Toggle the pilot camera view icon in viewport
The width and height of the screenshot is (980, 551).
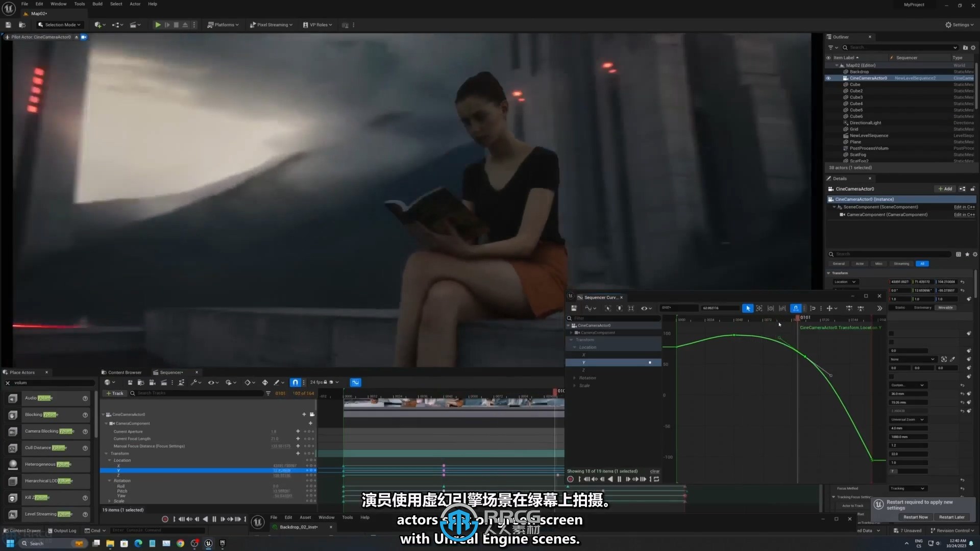tap(84, 37)
